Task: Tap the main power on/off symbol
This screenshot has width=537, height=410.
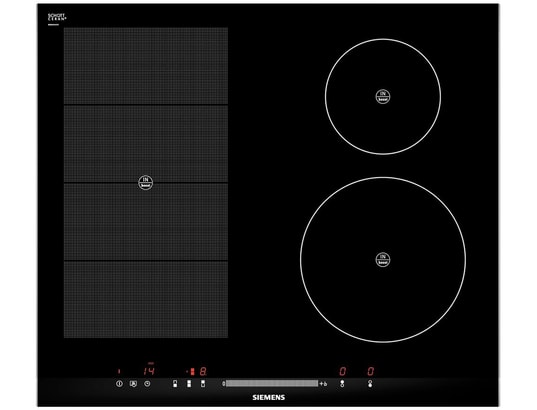Action: coord(119,384)
